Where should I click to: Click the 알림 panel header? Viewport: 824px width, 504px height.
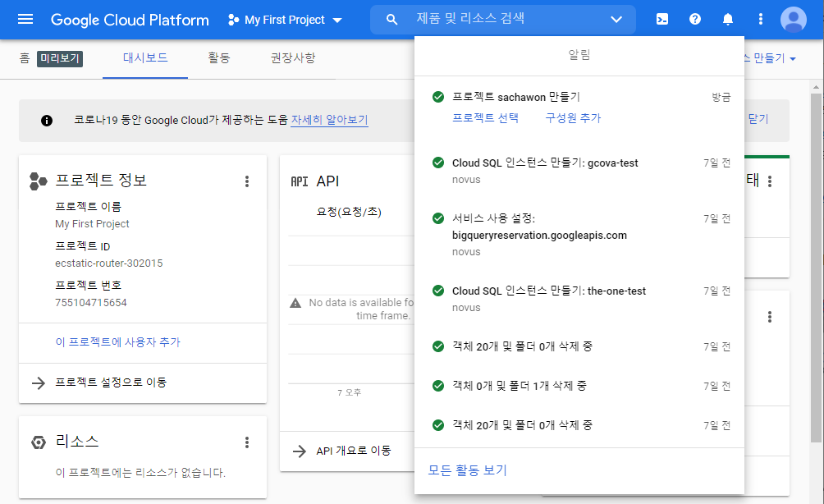click(579, 55)
